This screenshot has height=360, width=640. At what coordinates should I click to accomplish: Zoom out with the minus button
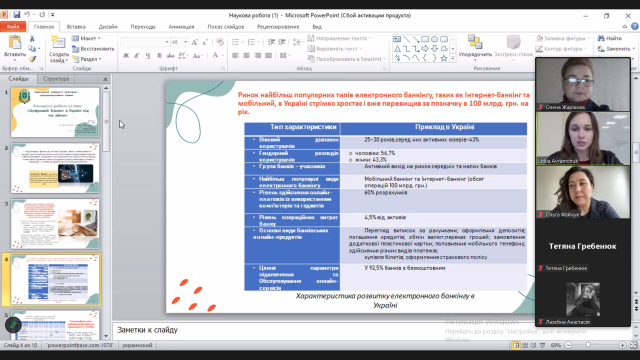(568, 345)
